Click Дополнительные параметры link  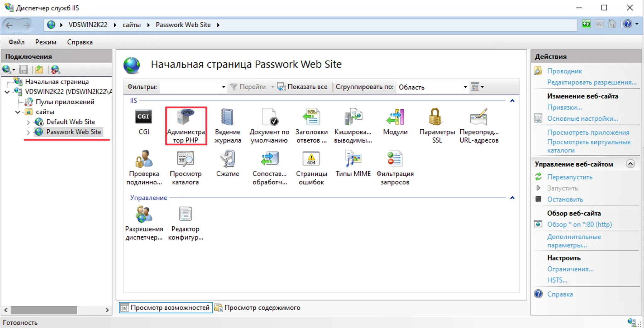tap(574, 241)
